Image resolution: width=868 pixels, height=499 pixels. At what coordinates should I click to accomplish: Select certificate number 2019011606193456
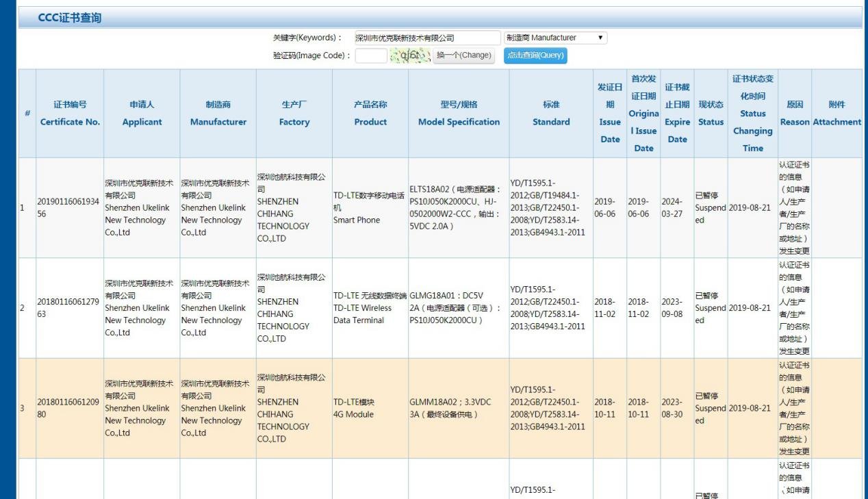coord(70,207)
